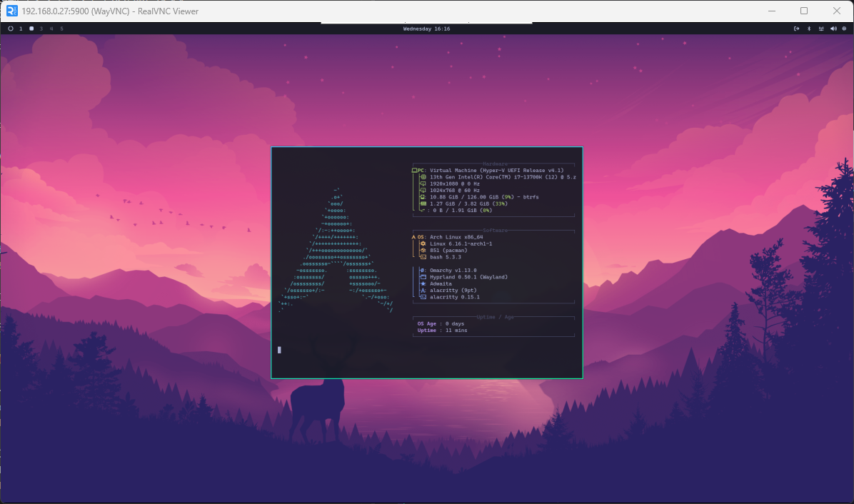Click the CPU chip icon in terminal
The image size is (854, 504).
(423, 177)
